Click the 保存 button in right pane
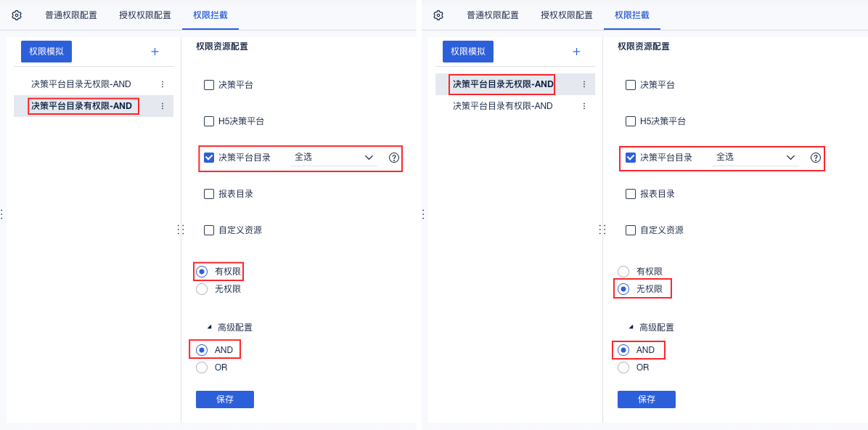868x430 pixels. pyautogui.click(x=646, y=399)
